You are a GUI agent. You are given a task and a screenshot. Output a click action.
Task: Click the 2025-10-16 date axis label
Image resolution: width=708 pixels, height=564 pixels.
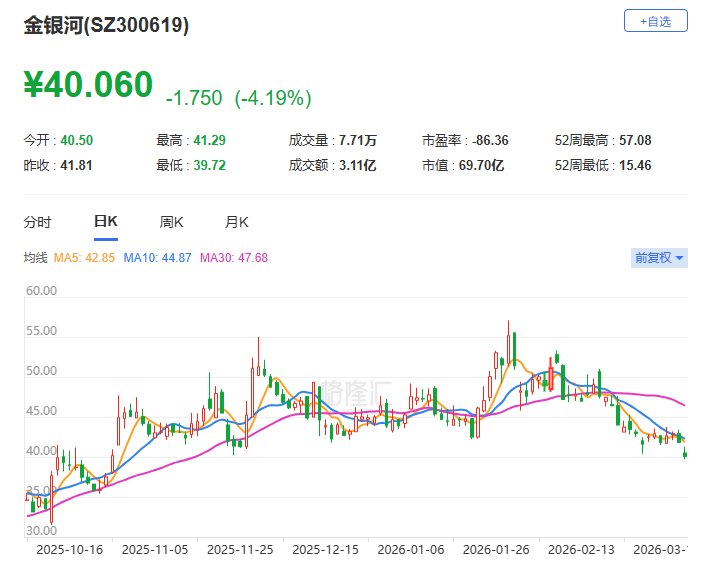[69, 549]
